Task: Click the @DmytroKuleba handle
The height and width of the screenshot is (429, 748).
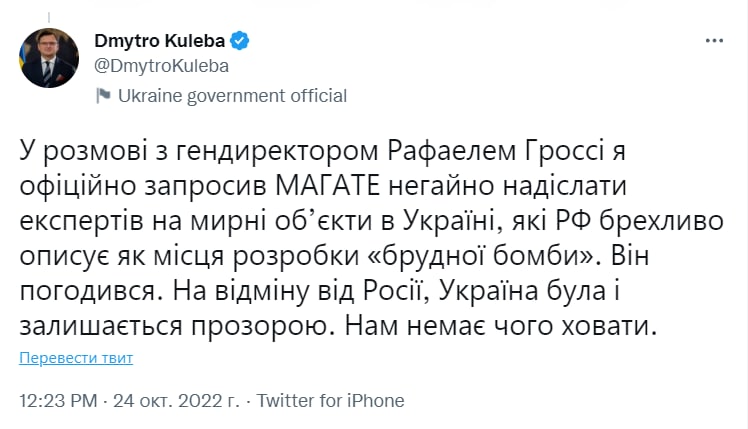Action: (161, 66)
